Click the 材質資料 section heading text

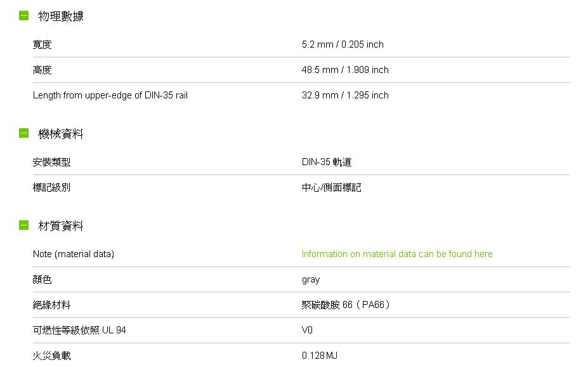61,226
